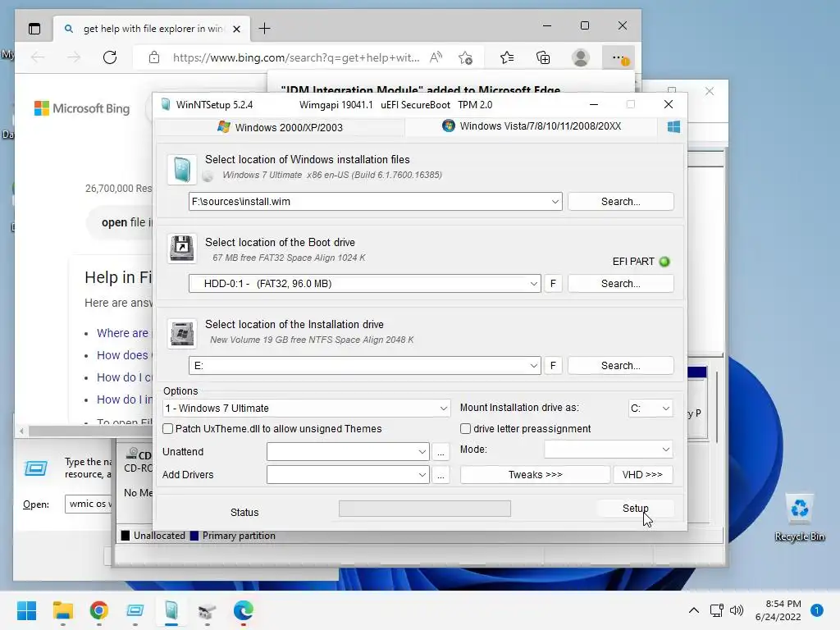
Task: Click the WinNTSetup title bar app icon
Action: click(166, 104)
